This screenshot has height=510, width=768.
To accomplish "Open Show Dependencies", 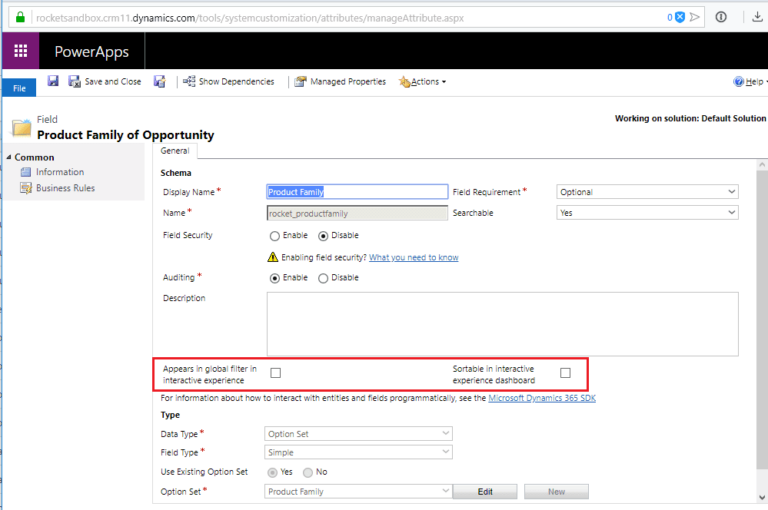I will tap(229, 81).
